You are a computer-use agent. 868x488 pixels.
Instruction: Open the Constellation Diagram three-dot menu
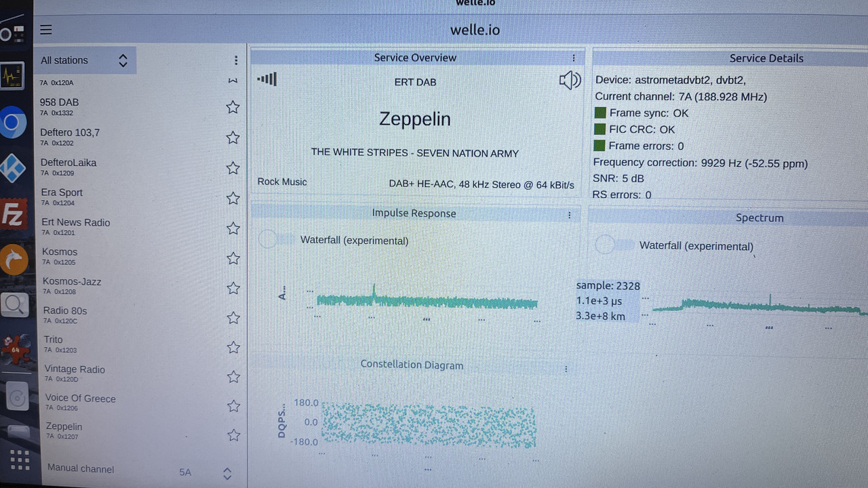click(x=566, y=369)
